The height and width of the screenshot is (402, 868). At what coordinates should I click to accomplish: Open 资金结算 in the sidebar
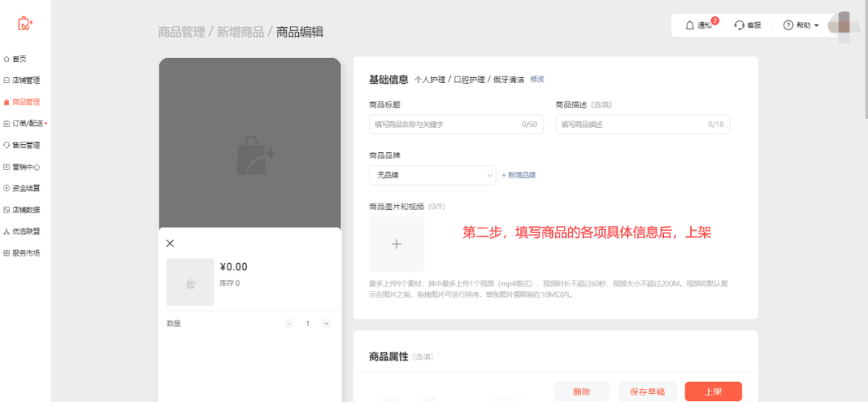point(26,188)
